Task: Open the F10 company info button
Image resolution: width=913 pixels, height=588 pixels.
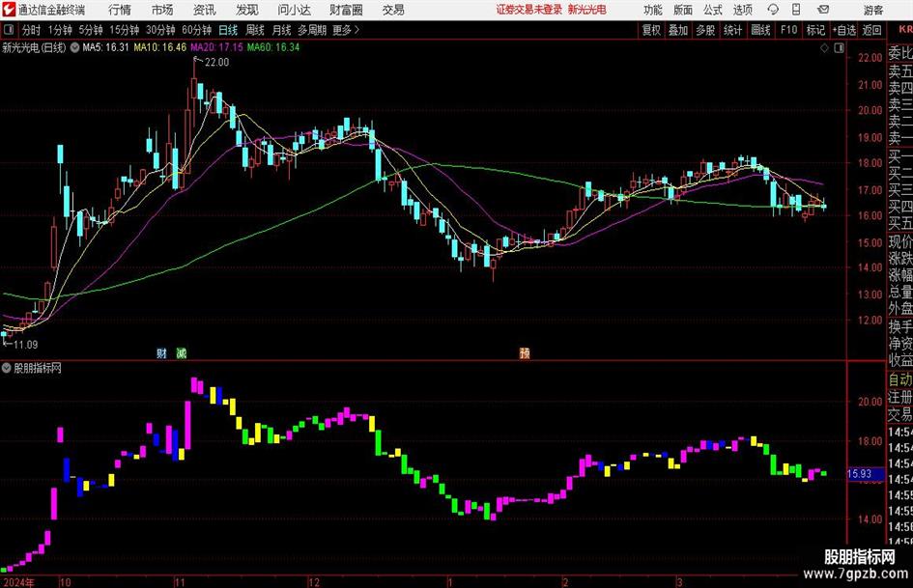Action: (x=788, y=30)
